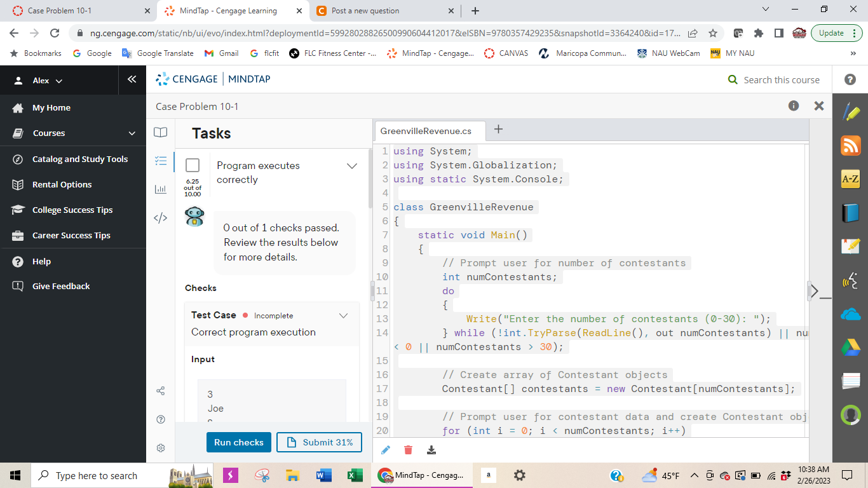Open Excel from the taskbar
The image size is (868, 488).
pyautogui.click(x=354, y=475)
